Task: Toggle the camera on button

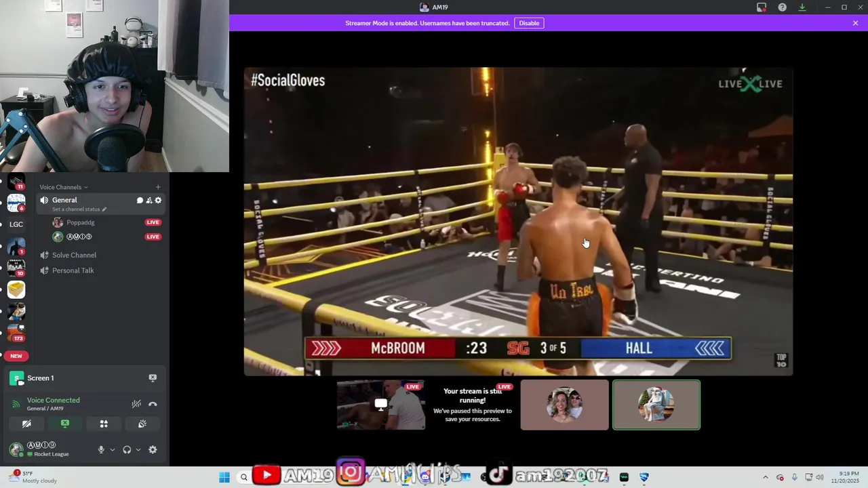Action: (x=26, y=424)
